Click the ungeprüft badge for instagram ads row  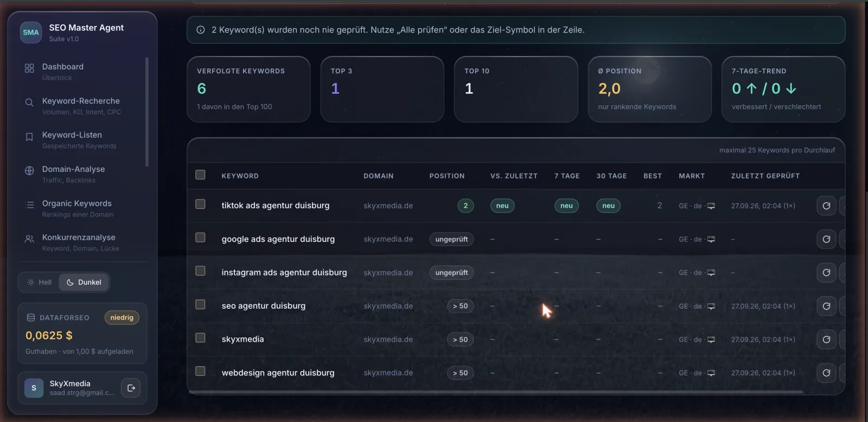point(451,272)
